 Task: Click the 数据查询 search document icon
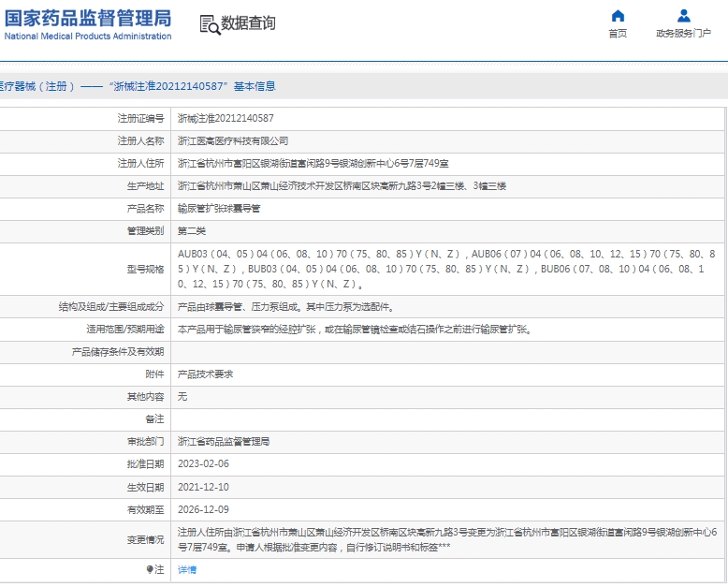pos(210,24)
